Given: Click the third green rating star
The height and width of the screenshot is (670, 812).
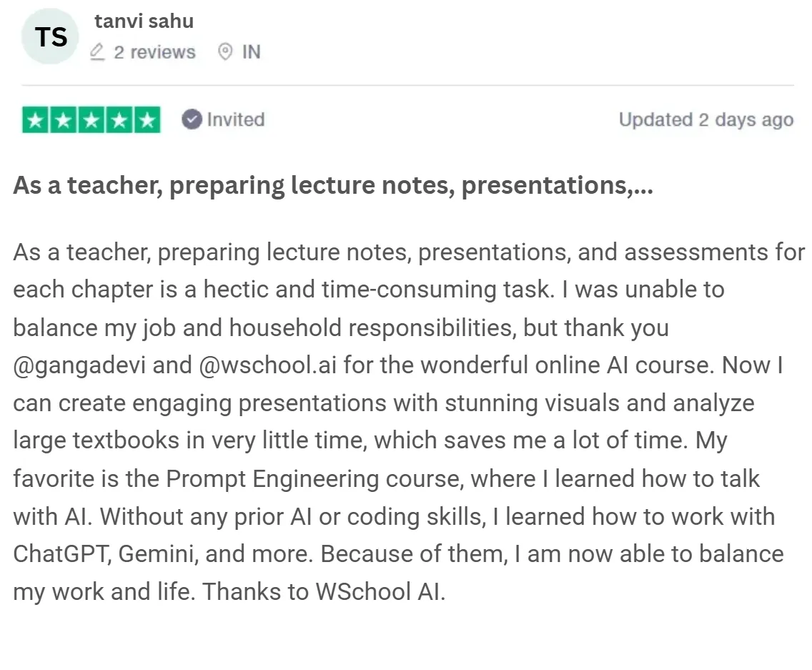Looking at the screenshot, I should pyautogui.click(x=91, y=120).
